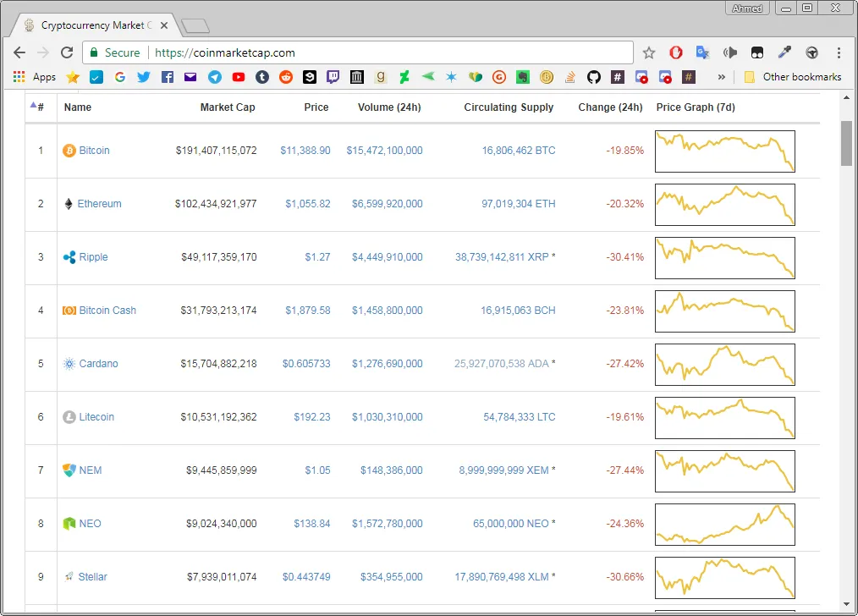Open the Google bookmark icon
This screenshot has height=616, width=858.
[120, 77]
